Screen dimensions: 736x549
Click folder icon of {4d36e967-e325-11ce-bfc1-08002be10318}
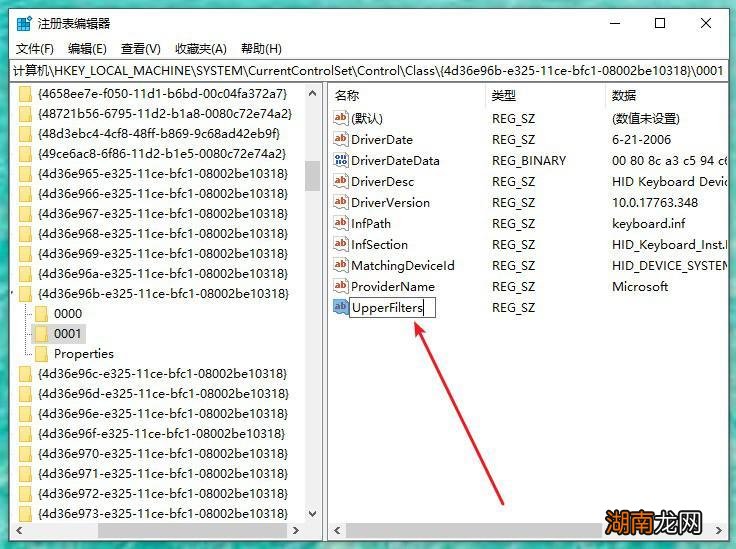(25, 214)
